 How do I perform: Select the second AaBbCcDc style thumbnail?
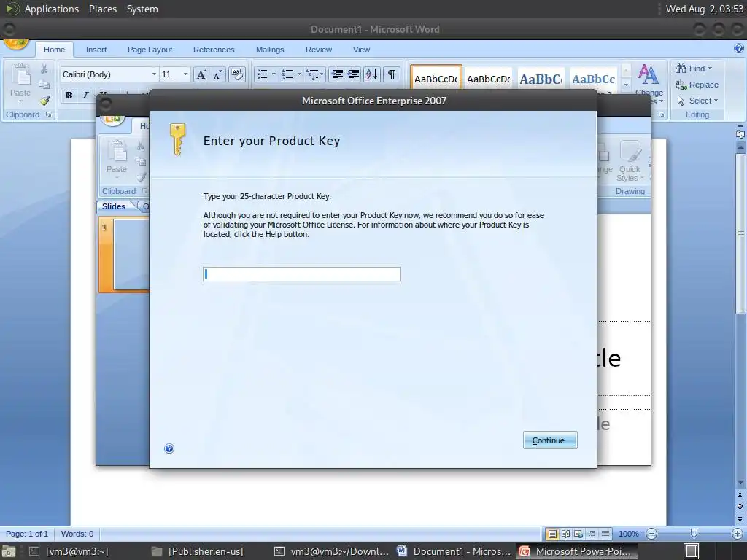pos(488,79)
